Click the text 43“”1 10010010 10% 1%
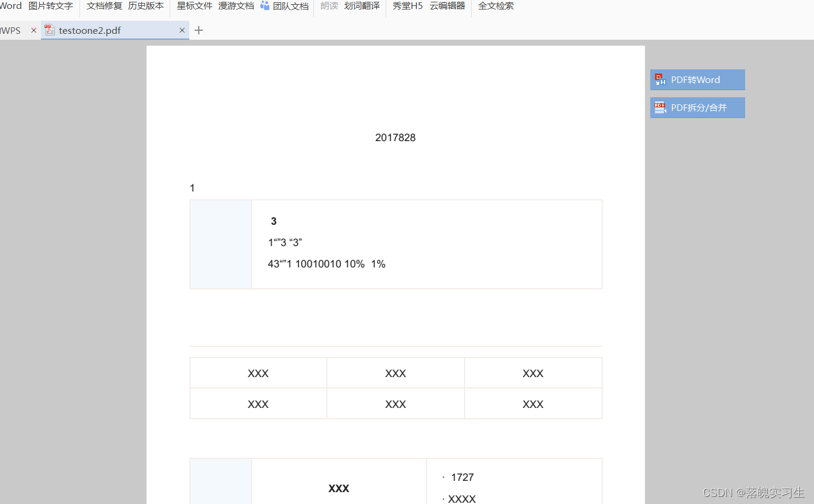Viewport: 814px width, 504px height. 327,264
